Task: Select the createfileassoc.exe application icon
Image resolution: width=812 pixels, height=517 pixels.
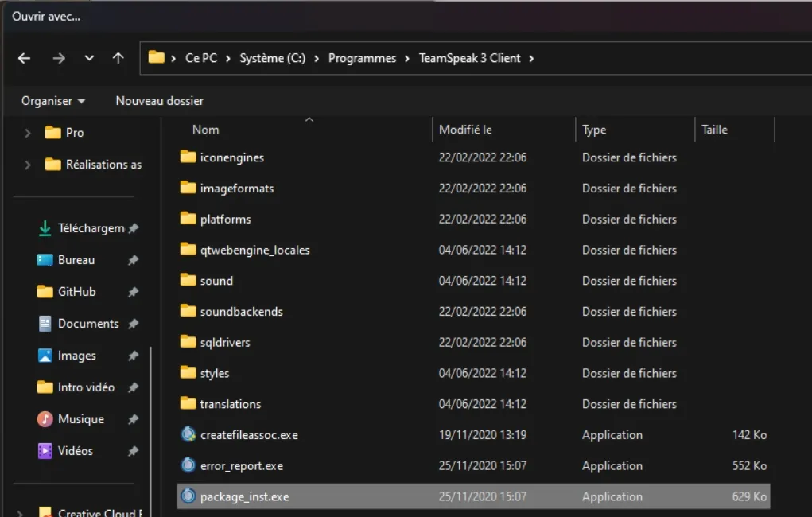Action: [x=188, y=435]
